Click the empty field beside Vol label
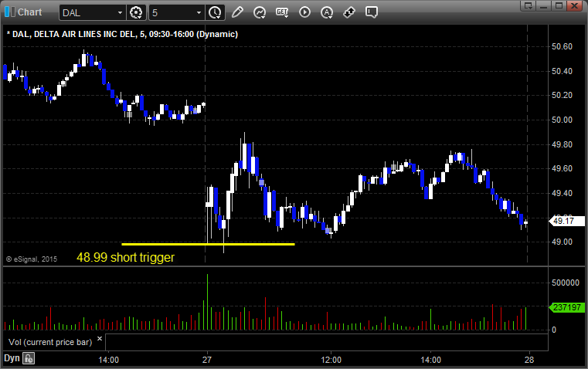 click(x=326, y=342)
